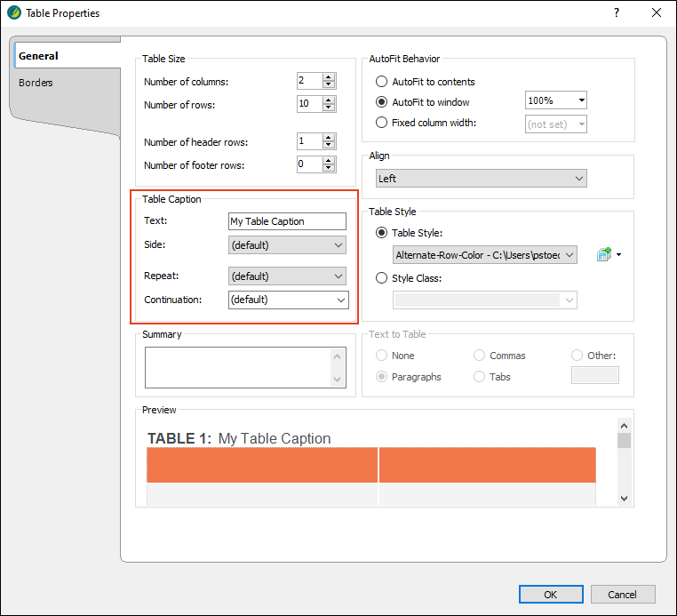
Task: Choose Fixed column width option
Action: tap(381, 123)
